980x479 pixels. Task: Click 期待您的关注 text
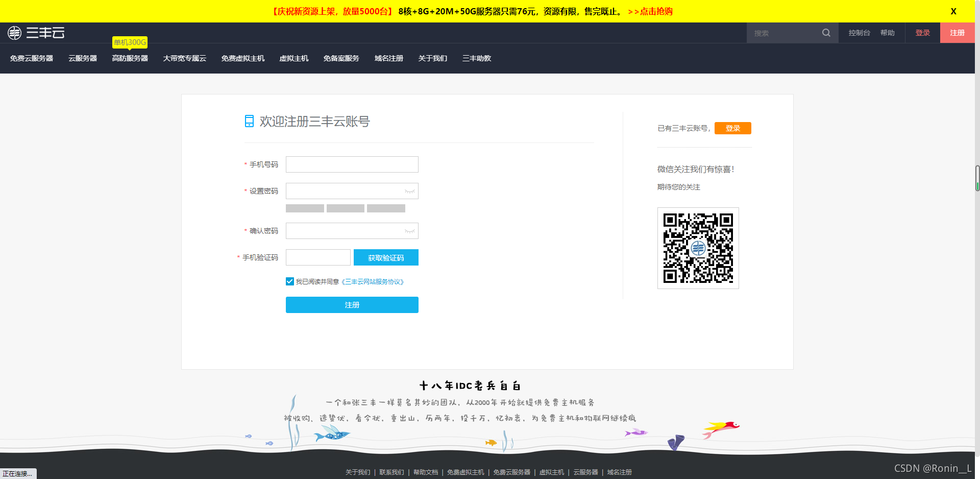tap(679, 187)
